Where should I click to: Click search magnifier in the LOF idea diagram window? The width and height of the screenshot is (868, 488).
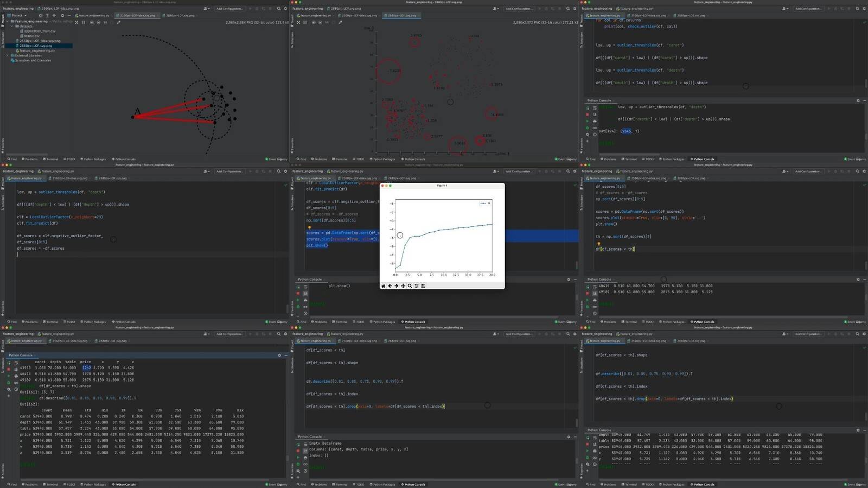[x=279, y=9]
